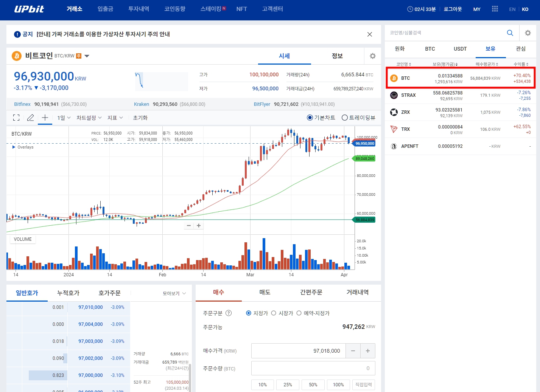Select the crosshair cursor tool

45,118
